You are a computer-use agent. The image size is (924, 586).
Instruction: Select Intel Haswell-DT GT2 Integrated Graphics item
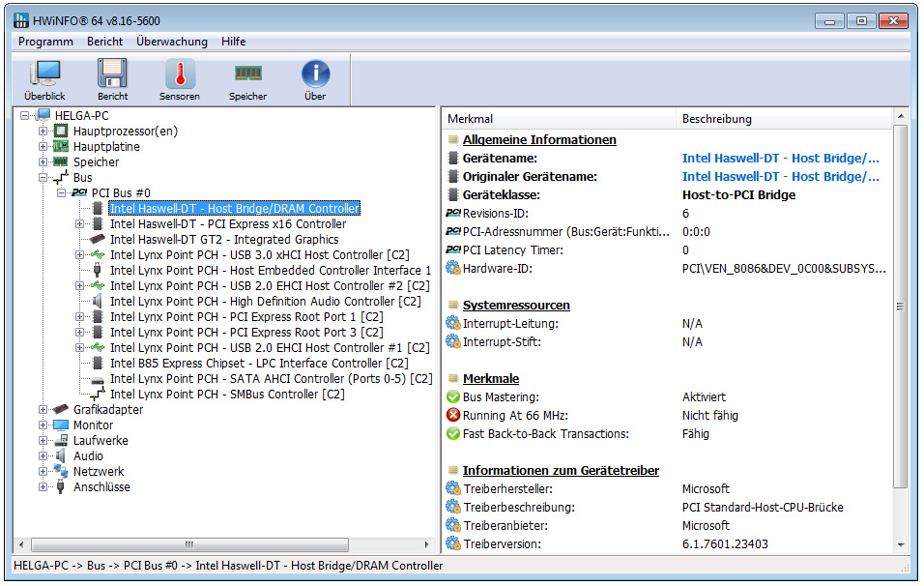(223, 240)
